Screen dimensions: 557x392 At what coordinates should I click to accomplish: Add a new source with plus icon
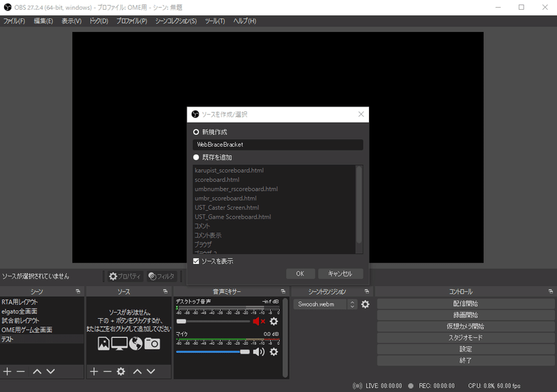94,371
